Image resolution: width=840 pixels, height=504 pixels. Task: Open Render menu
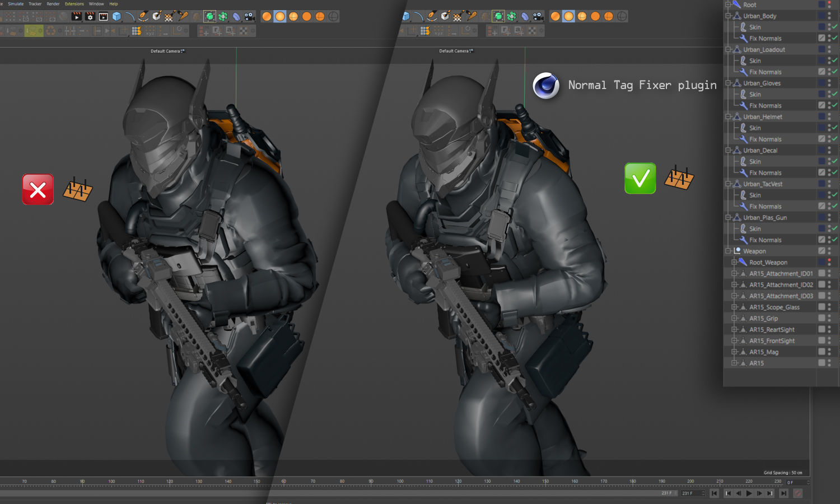tap(53, 4)
